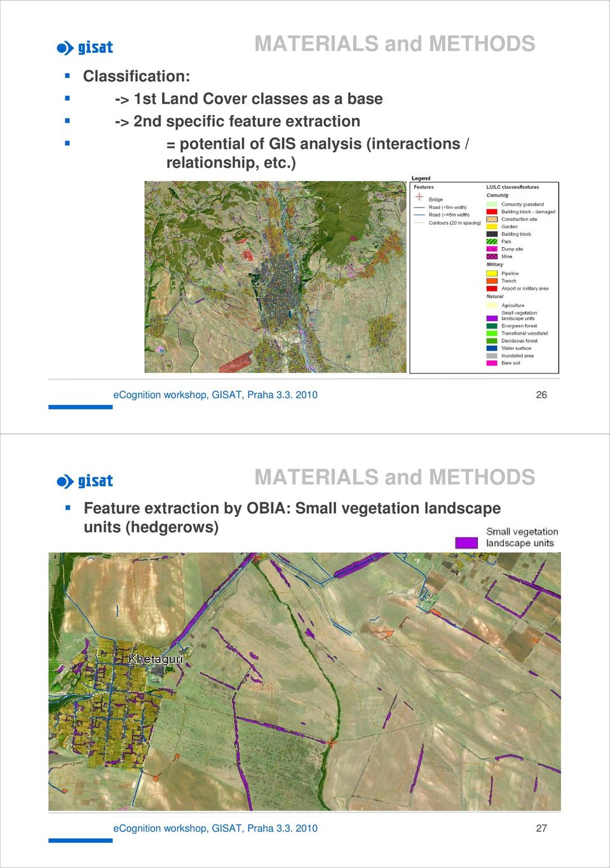Click the Transitional woodland bright green swatch
Image resolution: width=610 pixels, height=868 pixels.
tap(492, 333)
